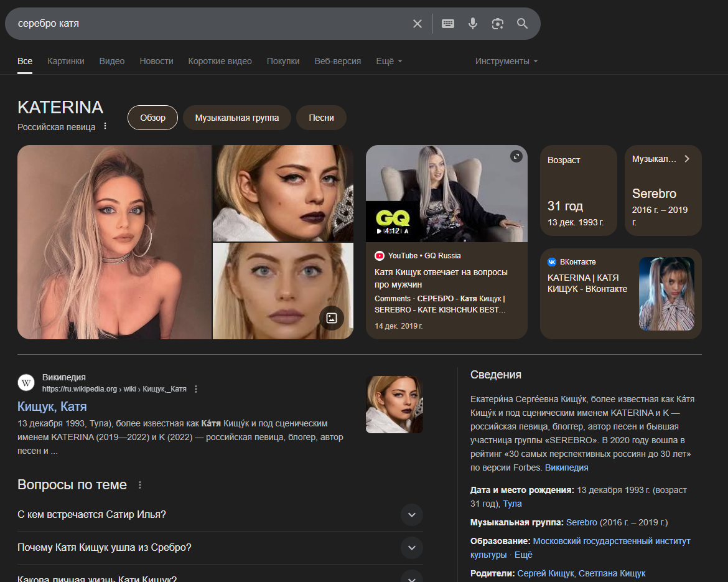Open the GQ Russia video thumbnail
Screen dimensions: 728x582
tap(447, 193)
